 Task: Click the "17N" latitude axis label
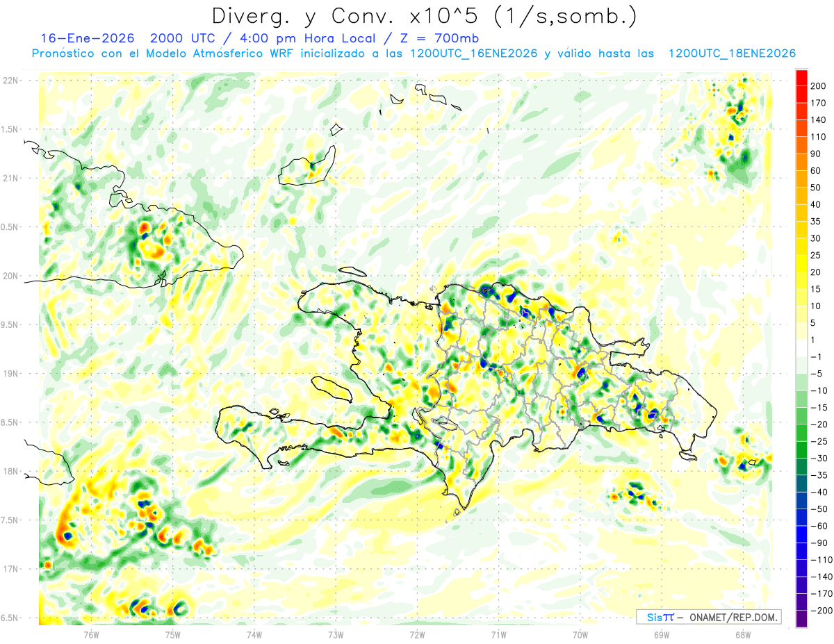(10, 569)
